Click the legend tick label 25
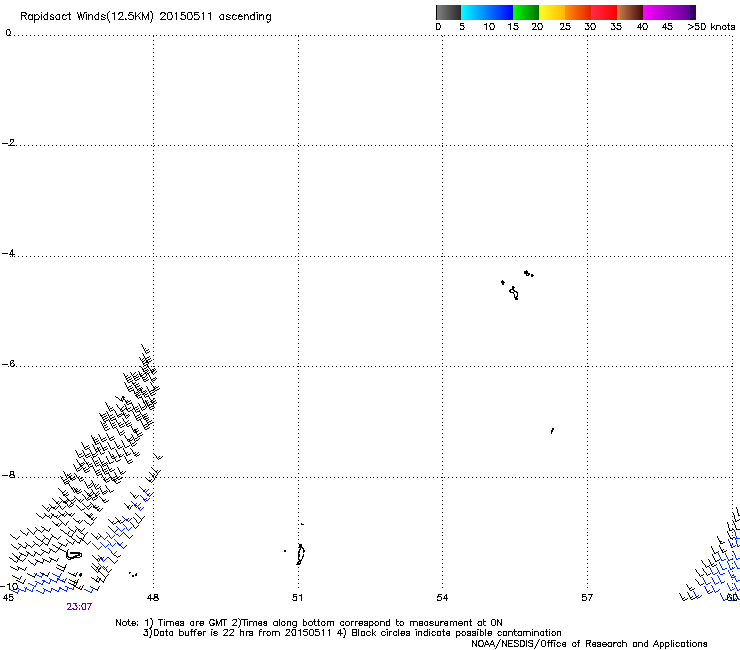 click(565, 27)
